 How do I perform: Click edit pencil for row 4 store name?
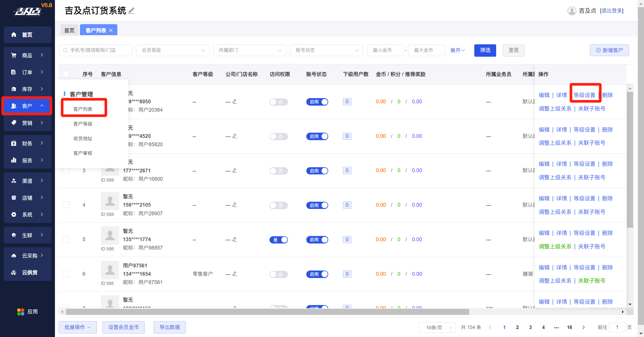235,205
